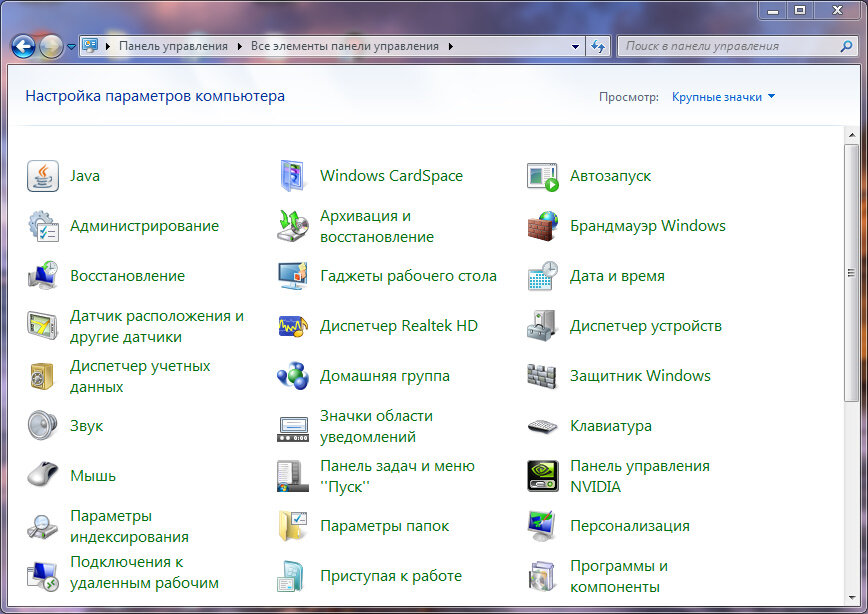
Task: Open the Защитник Windows wall icon
Action: point(542,376)
